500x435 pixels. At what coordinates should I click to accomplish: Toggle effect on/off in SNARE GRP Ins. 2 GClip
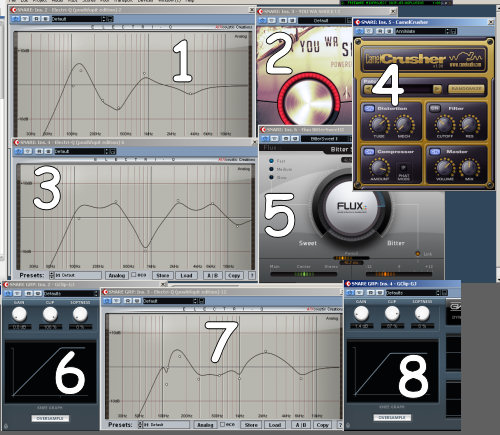[x=8, y=293]
